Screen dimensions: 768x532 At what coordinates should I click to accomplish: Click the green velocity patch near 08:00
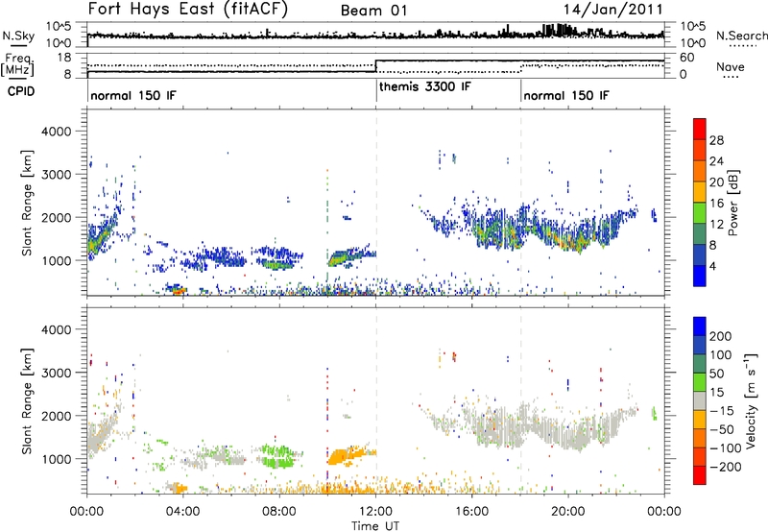click(276, 456)
